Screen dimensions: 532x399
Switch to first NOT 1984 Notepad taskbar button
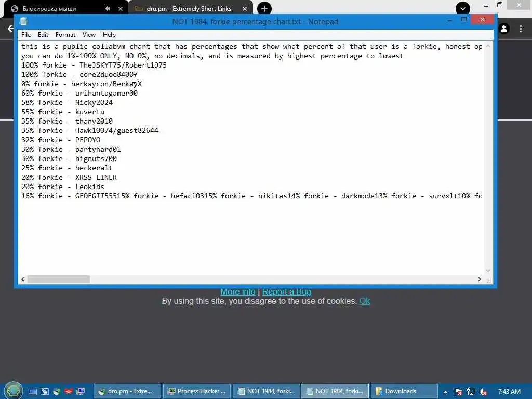(x=267, y=391)
